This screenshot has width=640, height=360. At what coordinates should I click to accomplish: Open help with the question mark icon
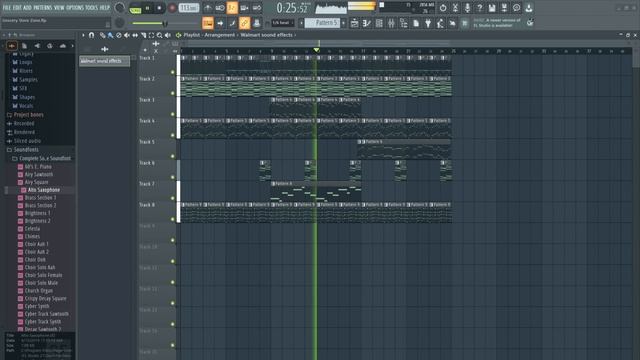pyautogui.click(x=480, y=8)
